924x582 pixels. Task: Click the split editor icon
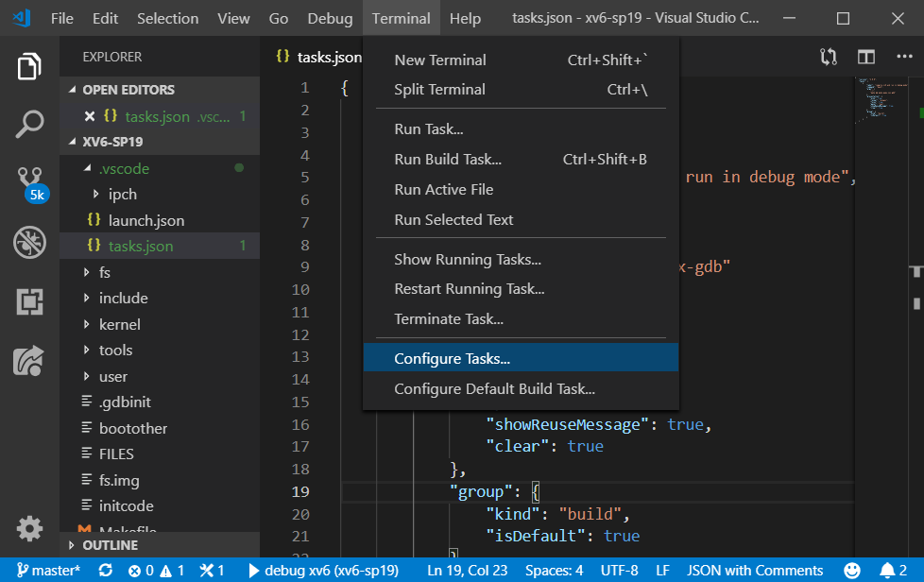tap(865, 57)
